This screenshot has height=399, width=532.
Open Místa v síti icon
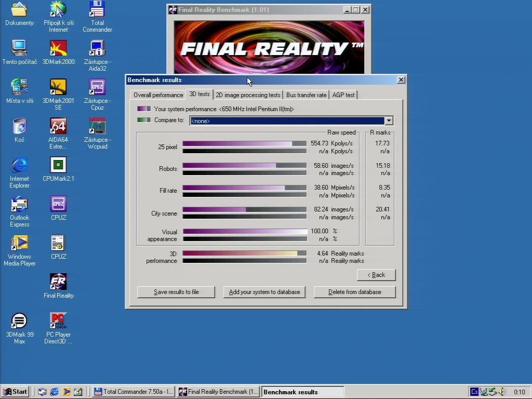(x=19, y=91)
